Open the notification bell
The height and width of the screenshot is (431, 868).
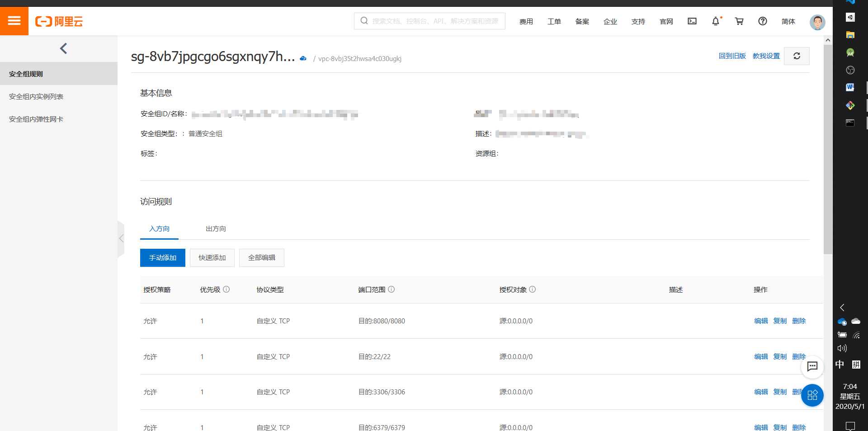tap(716, 21)
